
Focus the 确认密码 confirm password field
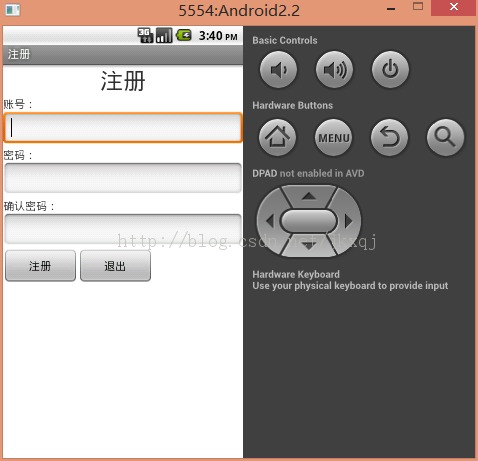[123, 229]
